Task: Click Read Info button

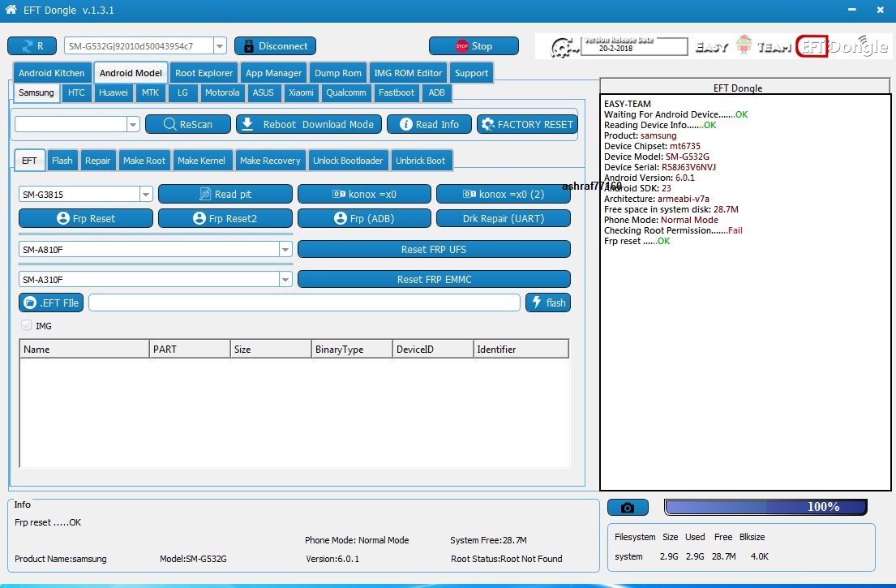Action: 429,124
